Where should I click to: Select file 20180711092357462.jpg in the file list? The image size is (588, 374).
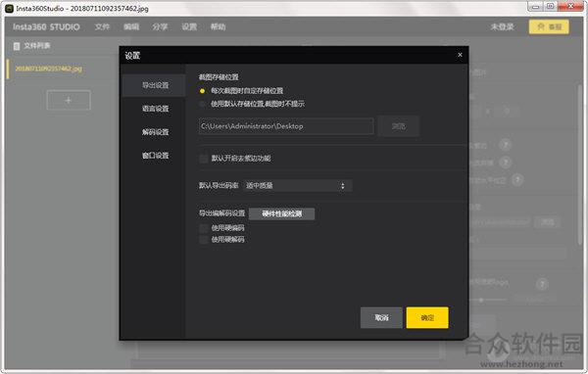[48, 69]
